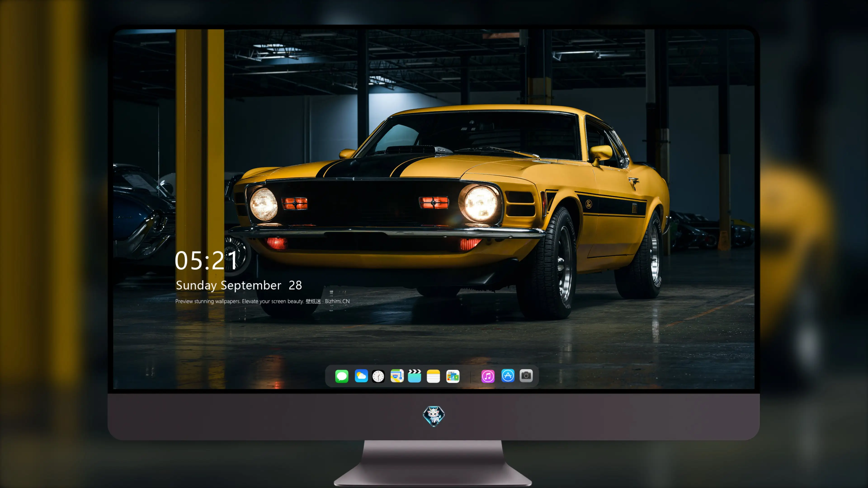Click the "Preview stunning wallpapers" caption text

click(x=262, y=301)
